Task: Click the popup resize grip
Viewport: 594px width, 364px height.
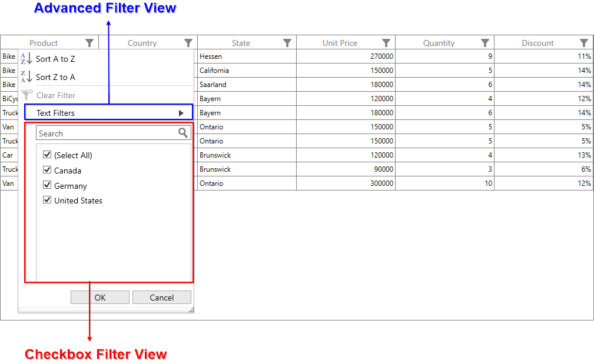Action: [x=191, y=309]
